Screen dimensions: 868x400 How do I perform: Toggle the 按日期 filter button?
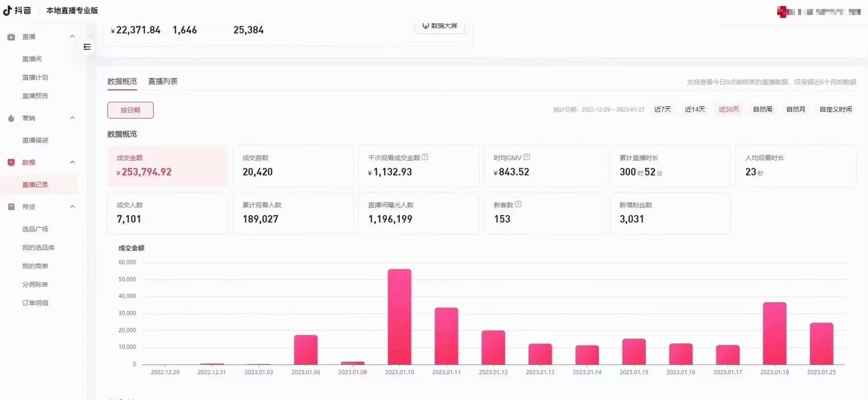[x=130, y=110]
